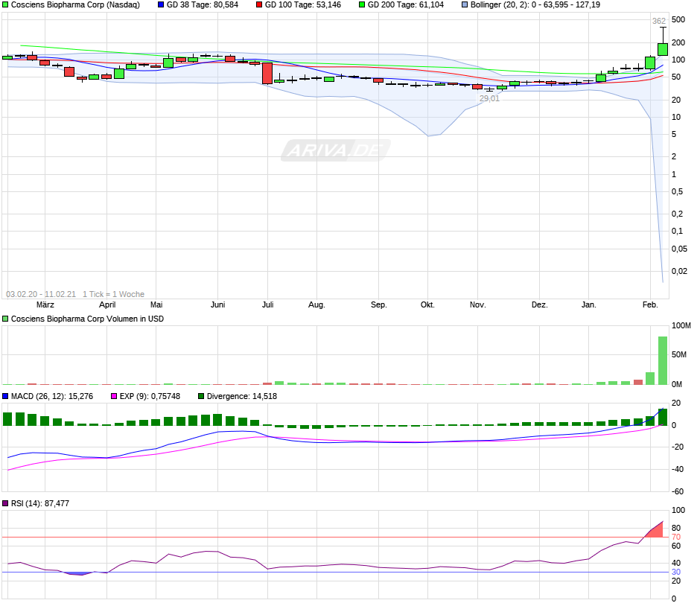Click the '50M' volume axis label
The image size is (700, 606).
pos(679,355)
